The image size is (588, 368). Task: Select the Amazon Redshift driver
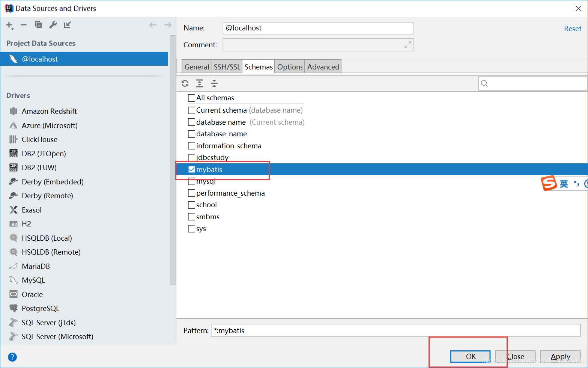click(x=49, y=111)
